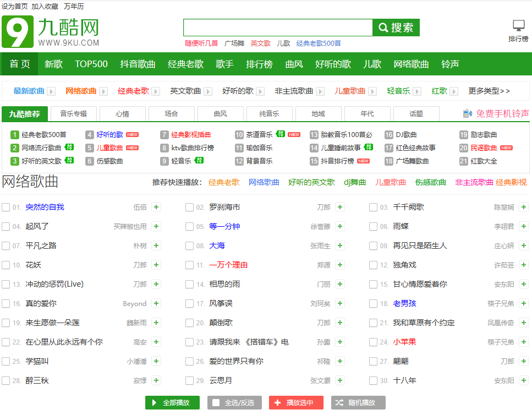532x415 pixels.
Task: Go to TOP500 in the navigation bar
Action: coord(91,64)
